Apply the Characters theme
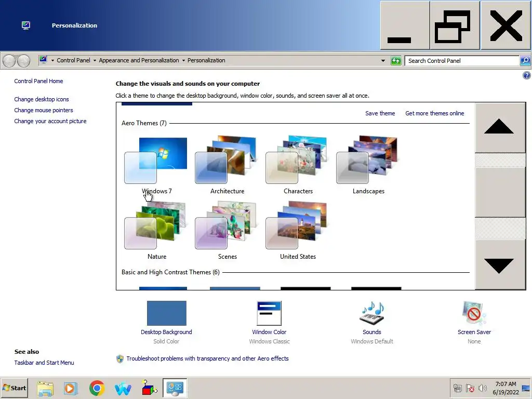 [x=298, y=166]
